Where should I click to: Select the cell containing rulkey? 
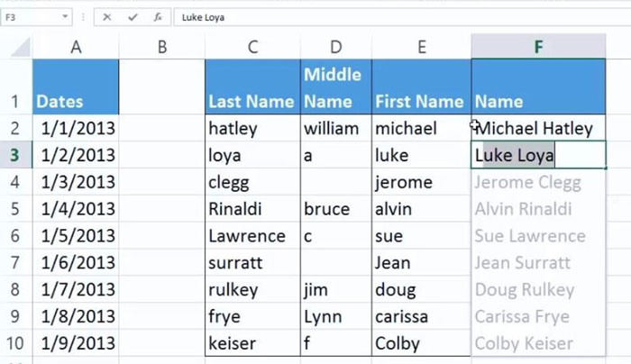(x=252, y=289)
